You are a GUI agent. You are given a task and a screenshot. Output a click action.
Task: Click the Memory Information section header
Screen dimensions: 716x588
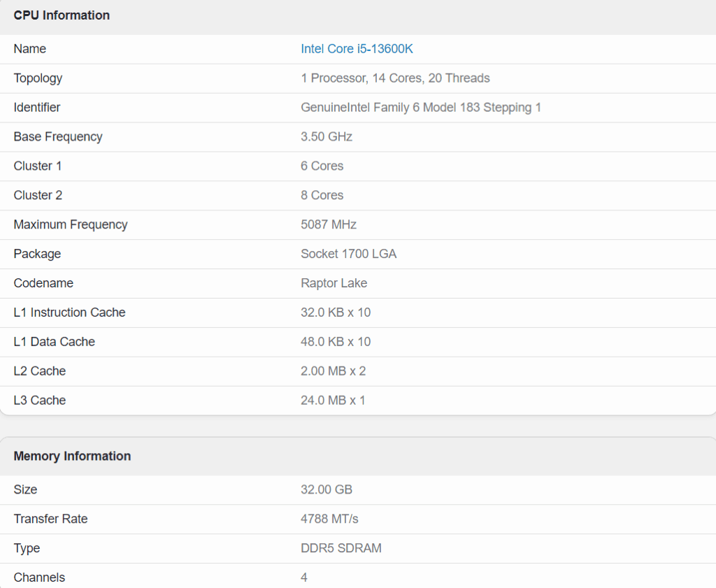pyautogui.click(x=72, y=456)
